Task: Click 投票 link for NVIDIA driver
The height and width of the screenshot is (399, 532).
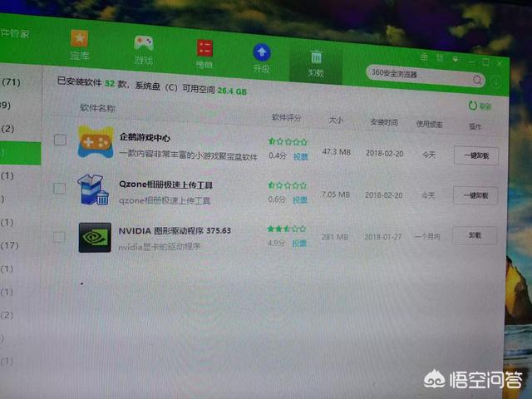Action: tap(299, 243)
